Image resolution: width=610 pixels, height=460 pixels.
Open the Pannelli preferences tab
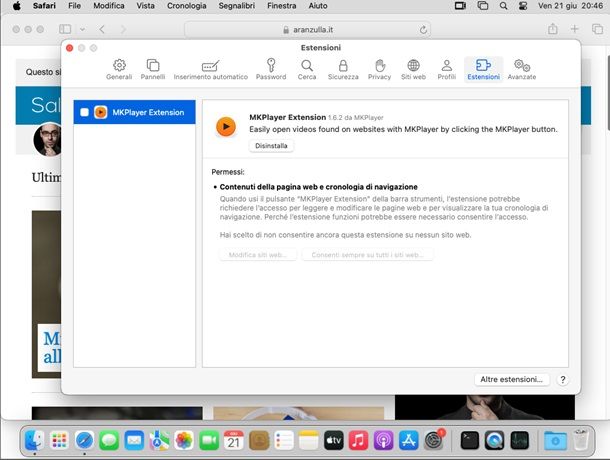point(153,70)
